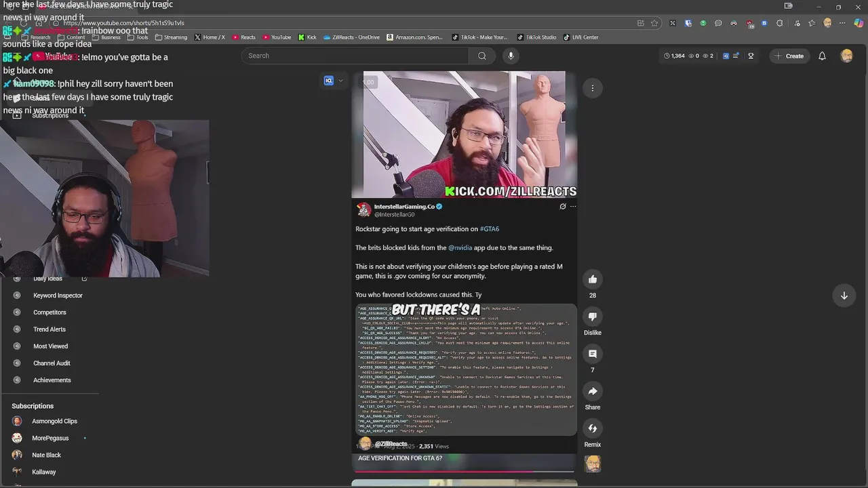This screenshot has width=868, height=488.
Task: Like the GTA6 age verification short
Action: coord(593,279)
